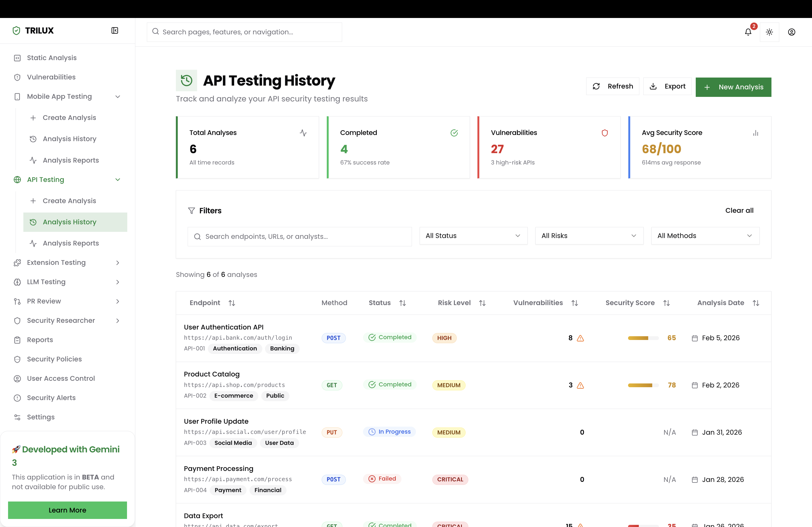Open the notifications bell icon
Image resolution: width=812 pixels, height=527 pixels.
[748, 32]
